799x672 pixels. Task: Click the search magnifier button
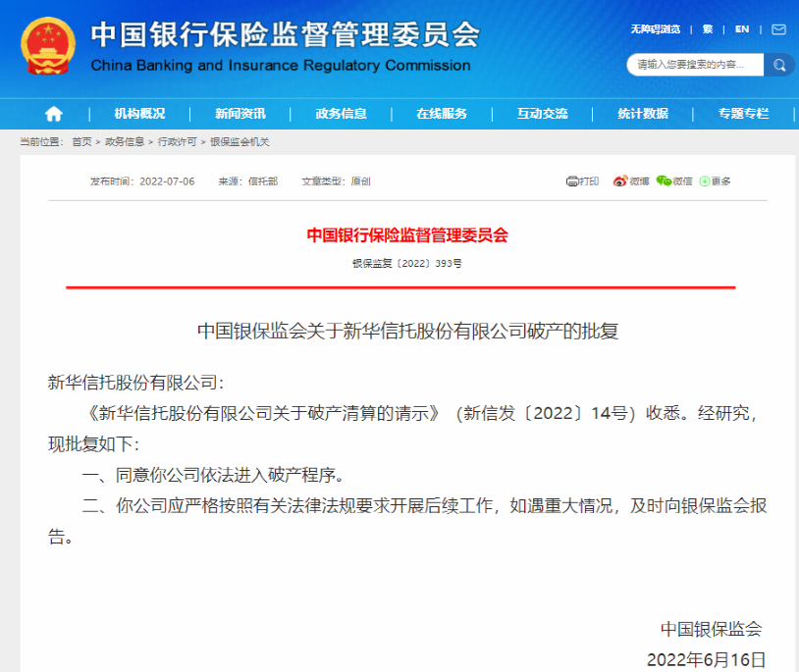pos(779,65)
